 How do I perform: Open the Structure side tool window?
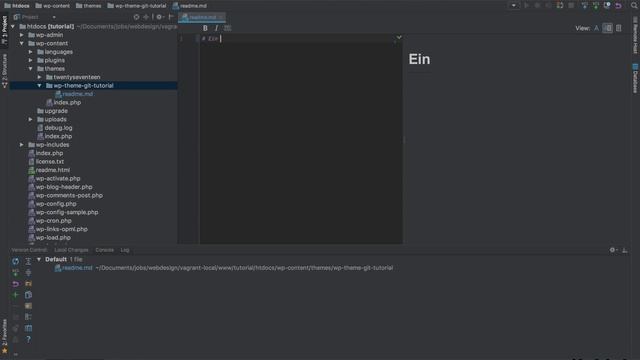(x=4, y=71)
